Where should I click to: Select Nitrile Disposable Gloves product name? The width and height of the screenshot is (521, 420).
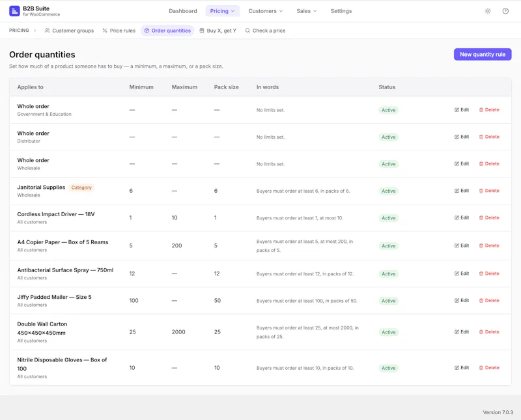pos(62,364)
